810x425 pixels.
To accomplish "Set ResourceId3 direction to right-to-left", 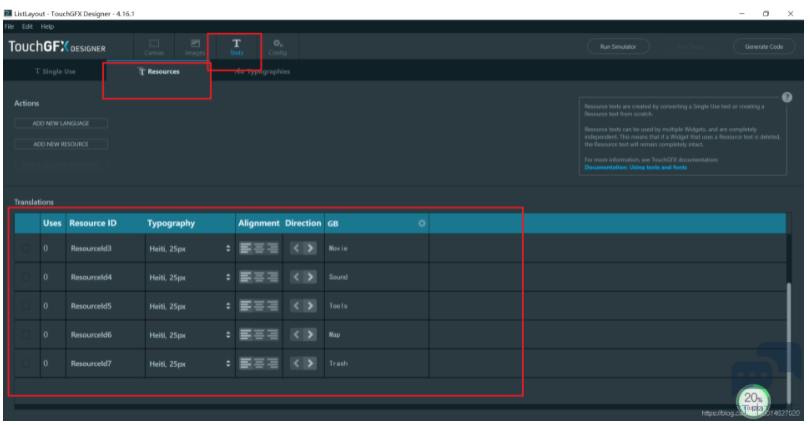I will (x=296, y=248).
